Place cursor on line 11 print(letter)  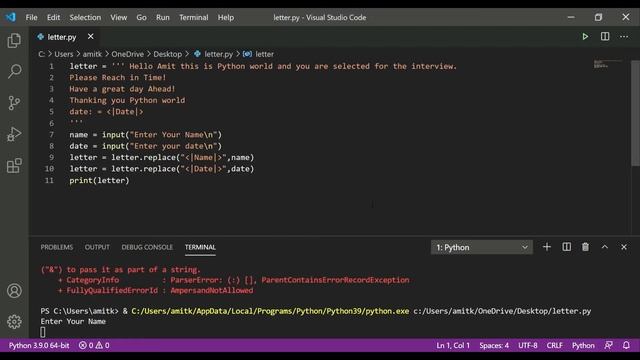(x=99, y=180)
